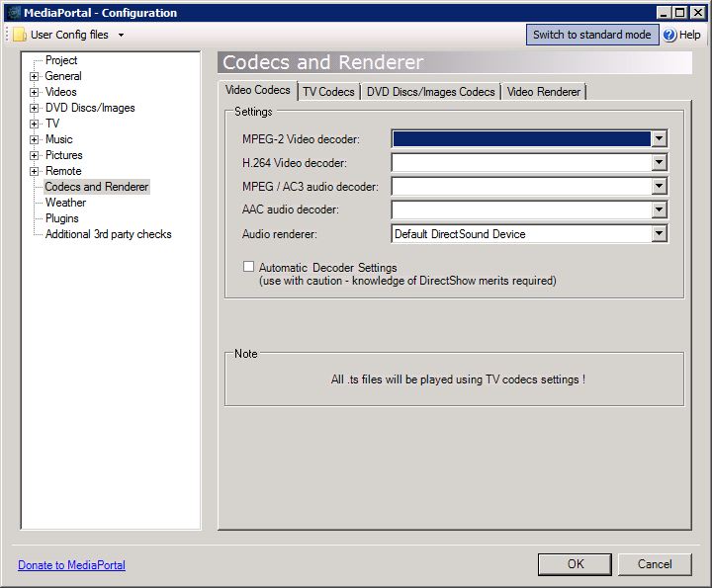This screenshot has width=712, height=588.
Task: Open the User Config files dropdown arrow
Action: (121, 35)
